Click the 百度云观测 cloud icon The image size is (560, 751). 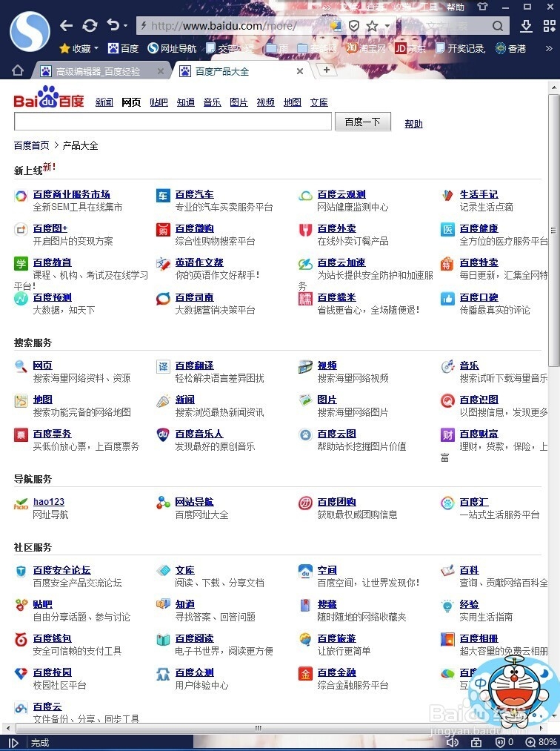305,196
